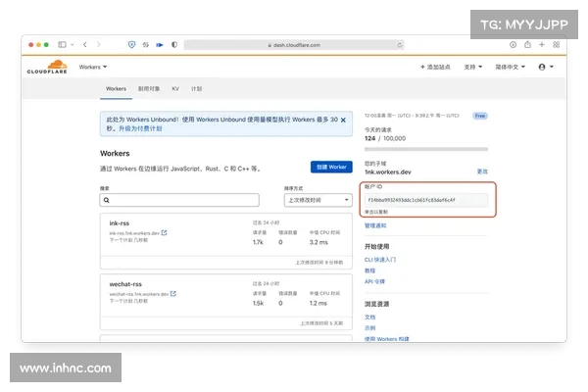Open the 简体中文 language dropdown

pos(511,67)
